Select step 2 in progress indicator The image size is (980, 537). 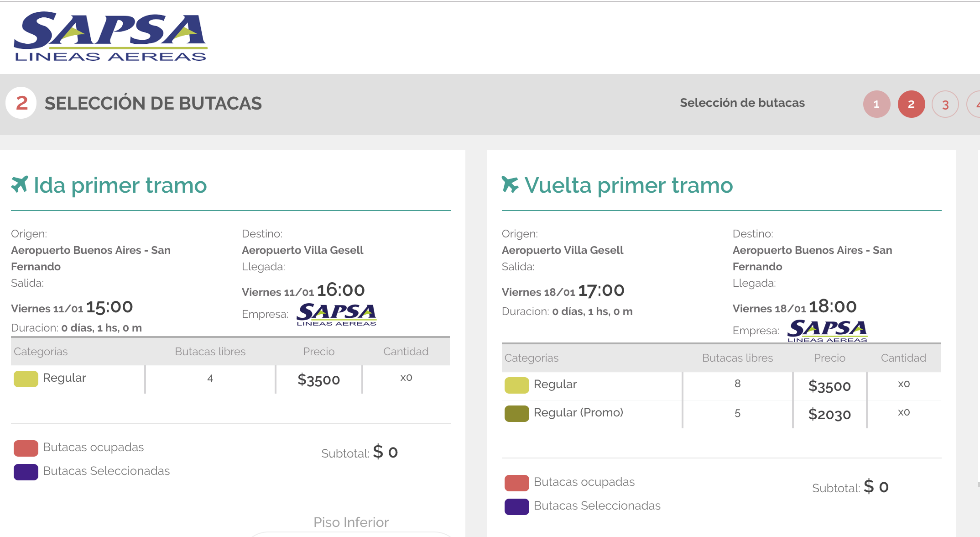pos(911,104)
